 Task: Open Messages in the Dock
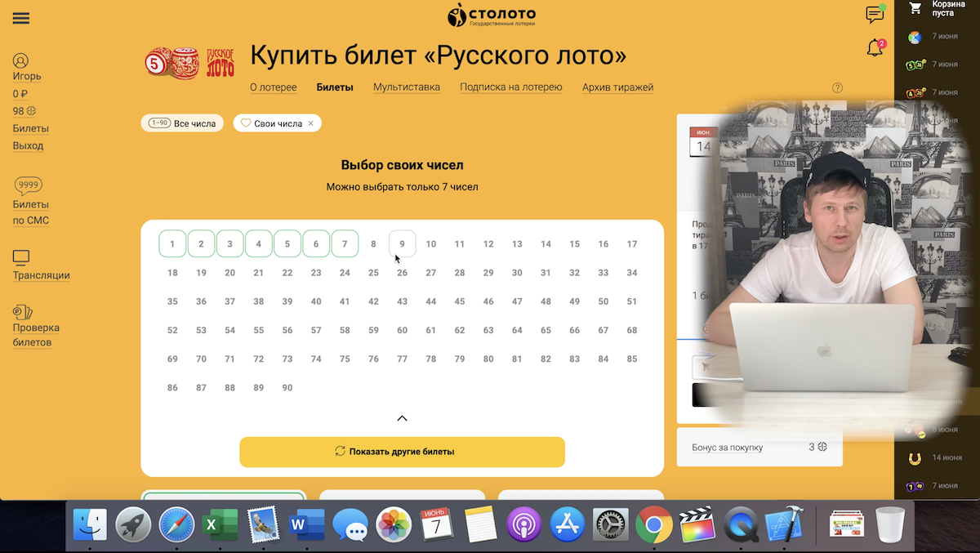pos(350,524)
